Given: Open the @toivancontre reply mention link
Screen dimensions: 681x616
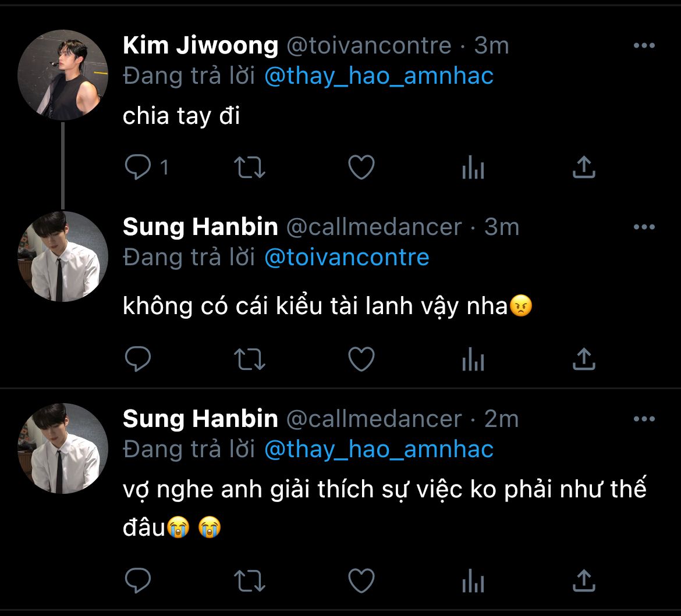Looking at the screenshot, I should [346, 257].
